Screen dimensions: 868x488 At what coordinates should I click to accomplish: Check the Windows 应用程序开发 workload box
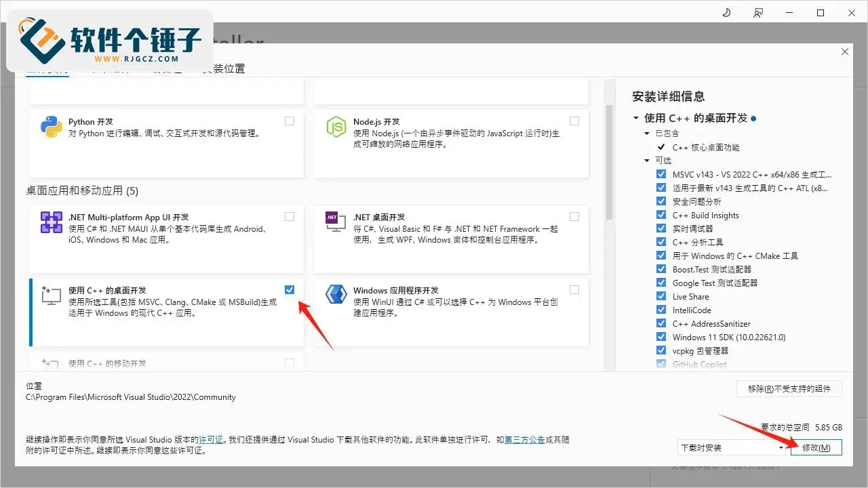pos(574,290)
